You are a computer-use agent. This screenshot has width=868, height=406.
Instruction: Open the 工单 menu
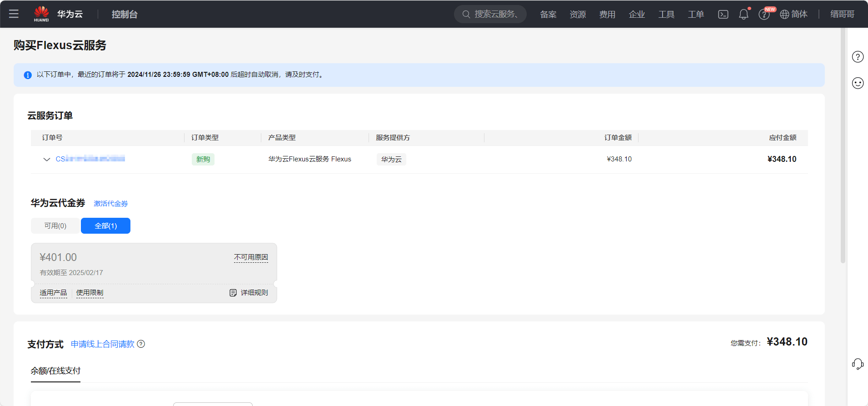tap(696, 15)
